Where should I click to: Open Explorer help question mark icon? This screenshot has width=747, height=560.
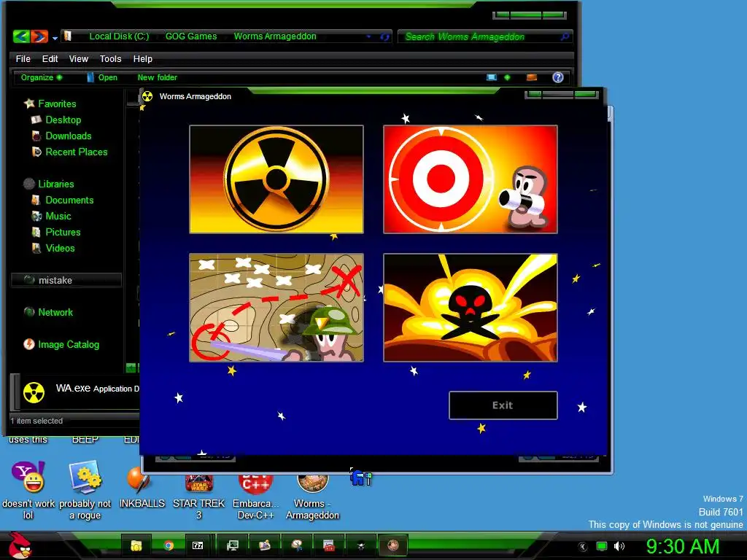tap(558, 77)
